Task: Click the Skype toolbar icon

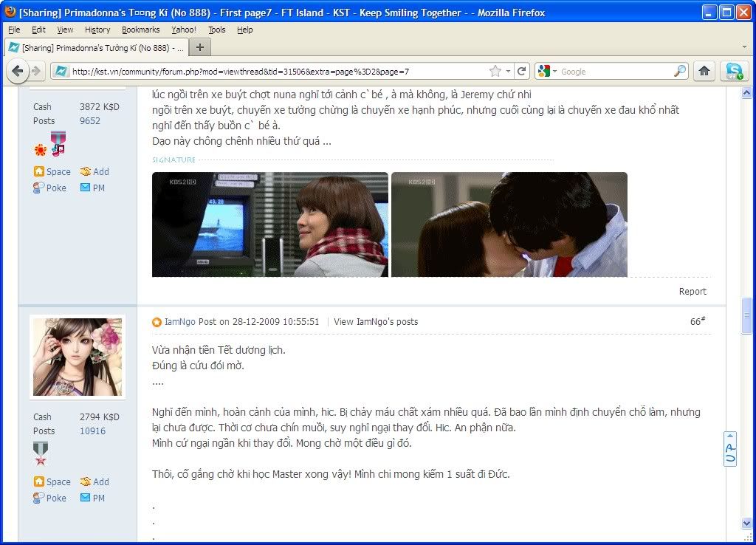Action: point(735,72)
